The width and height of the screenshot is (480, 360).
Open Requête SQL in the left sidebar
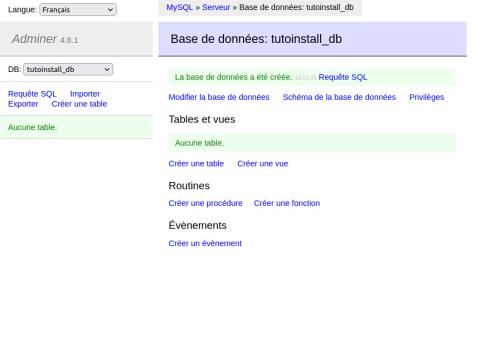tap(32, 94)
